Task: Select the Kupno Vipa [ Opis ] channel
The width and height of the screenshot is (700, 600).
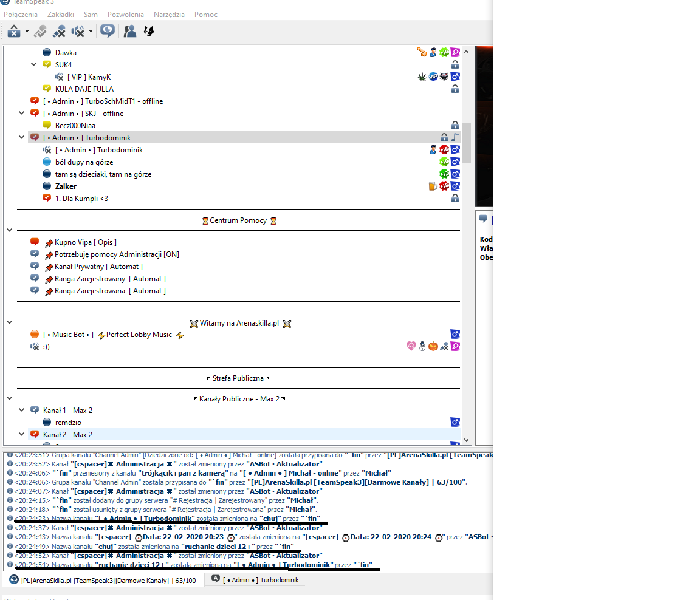Action: [85, 242]
